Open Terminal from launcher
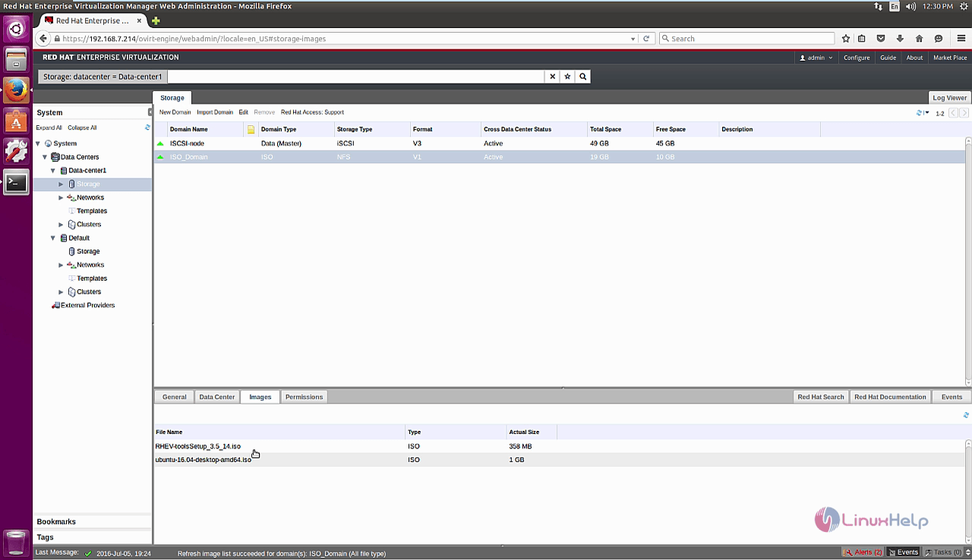Viewport: 972px width, 560px height. [16, 182]
